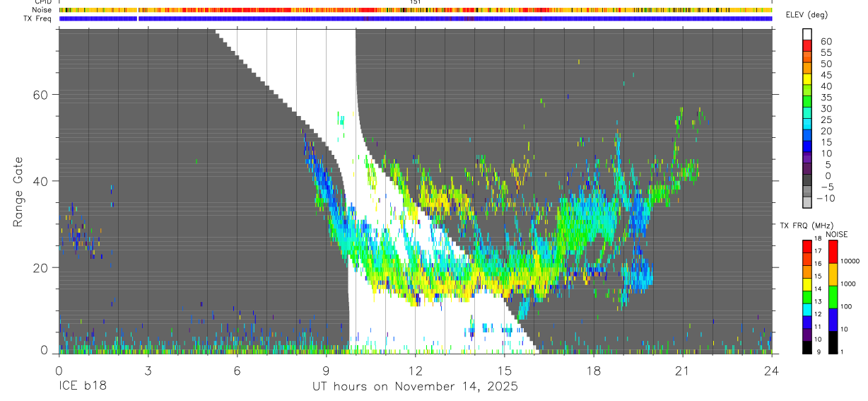Pick the white top segment of ELEV colorbar
This screenshot has height=401, width=868.
point(807,35)
